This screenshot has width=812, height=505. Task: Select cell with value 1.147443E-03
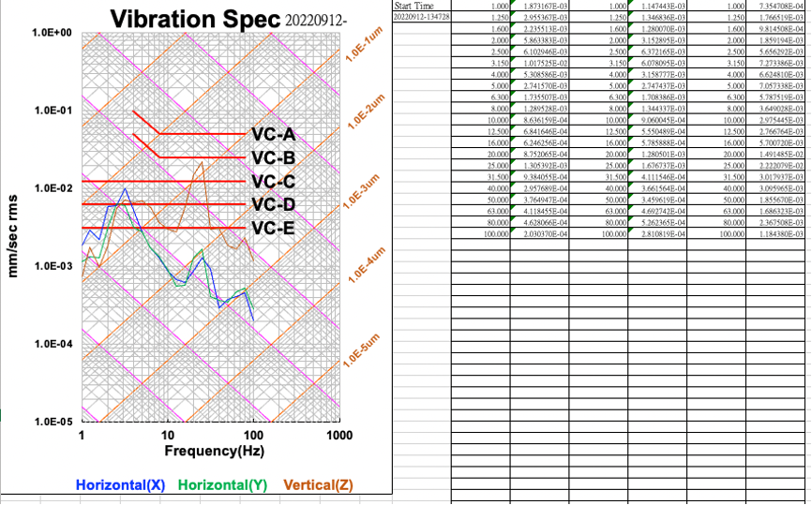tap(657, 6)
